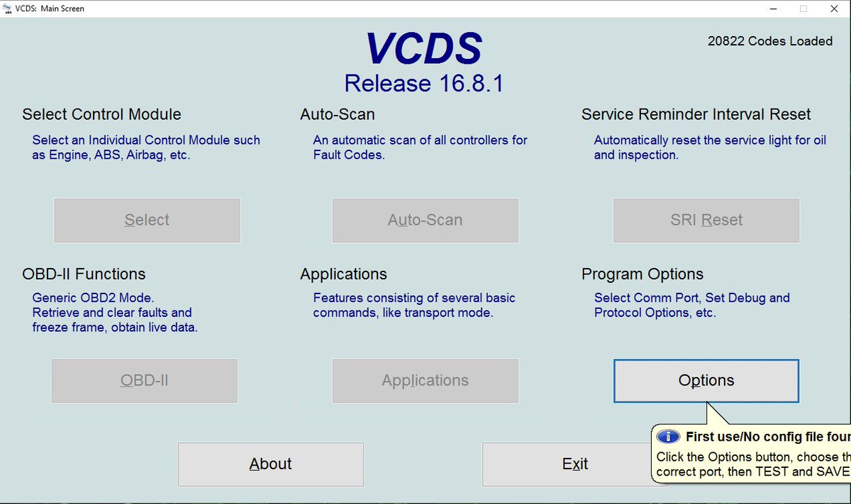Click the Applications button

[x=425, y=381]
